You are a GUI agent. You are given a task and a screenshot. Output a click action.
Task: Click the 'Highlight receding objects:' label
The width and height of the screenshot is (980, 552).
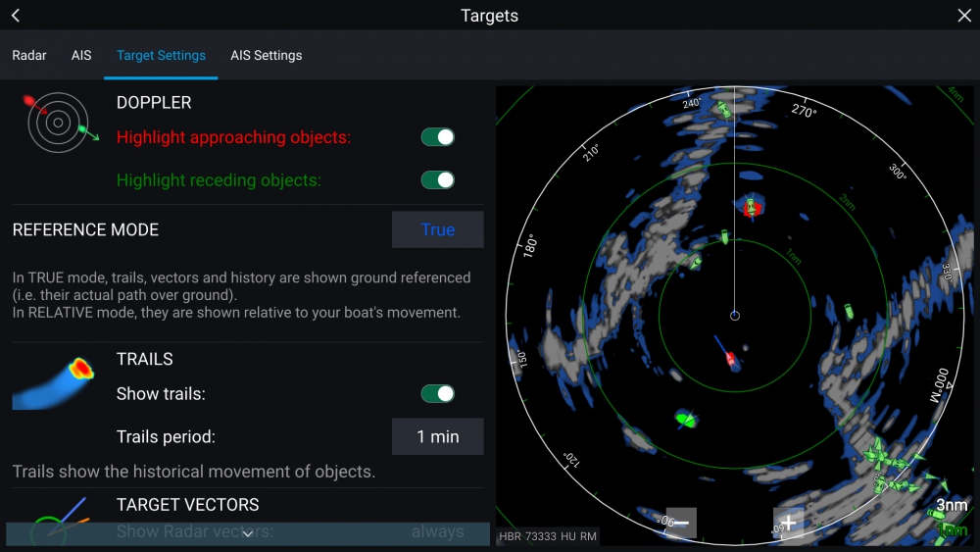coord(219,180)
